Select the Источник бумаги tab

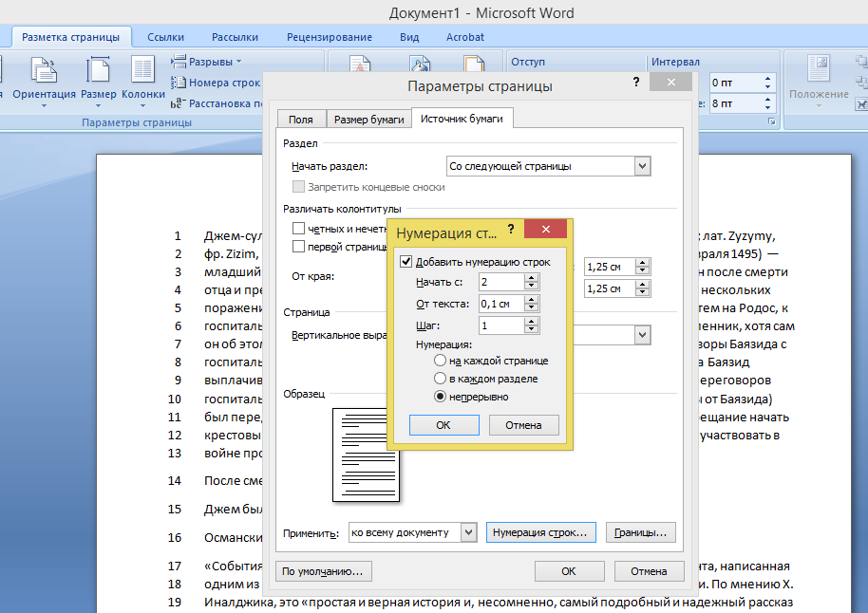(462, 119)
